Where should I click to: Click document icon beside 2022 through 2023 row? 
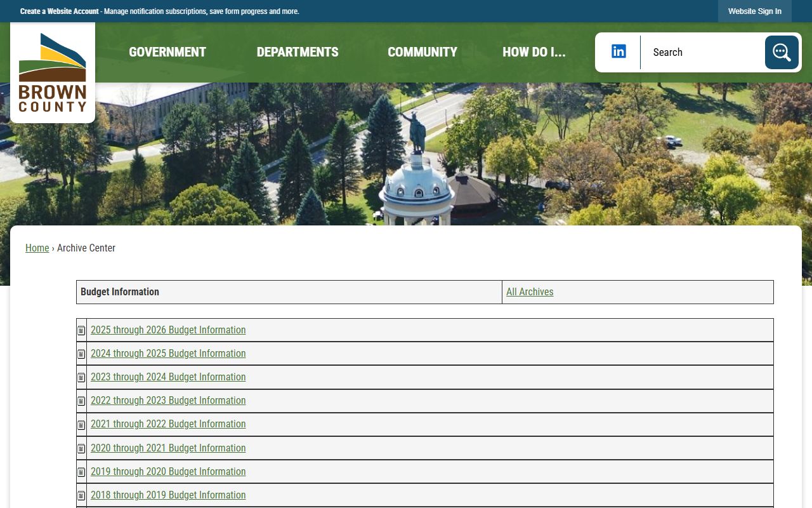point(81,401)
